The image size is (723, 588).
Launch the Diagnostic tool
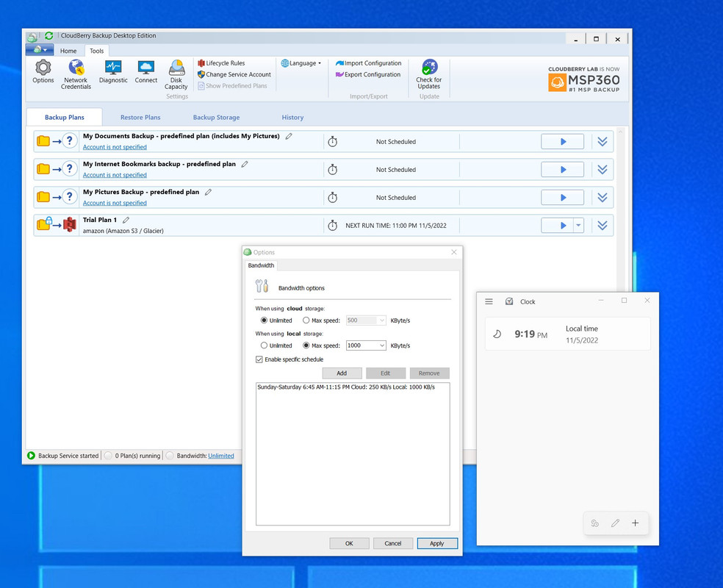pyautogui.click(x=113, y=71)
